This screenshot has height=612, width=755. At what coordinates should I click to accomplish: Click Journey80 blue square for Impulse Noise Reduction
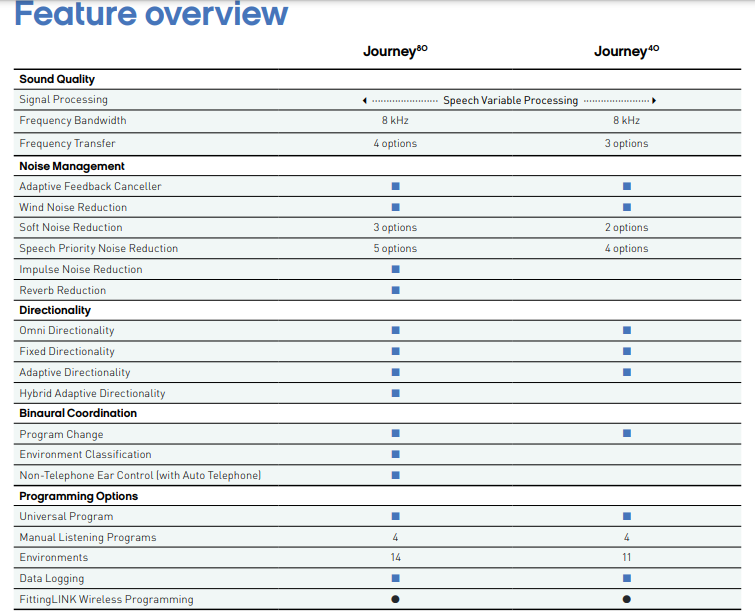(395, 269)
